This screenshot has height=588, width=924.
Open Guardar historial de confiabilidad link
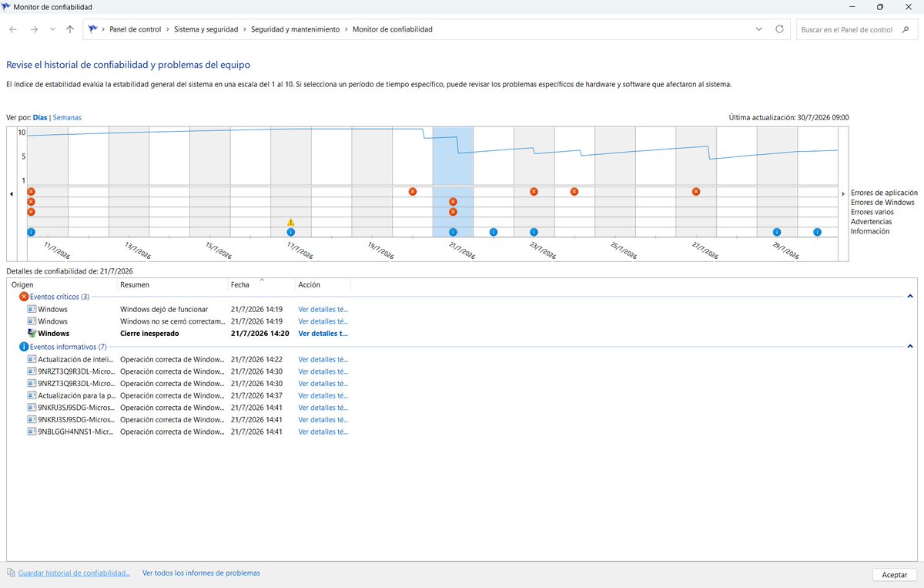(74, 573)
